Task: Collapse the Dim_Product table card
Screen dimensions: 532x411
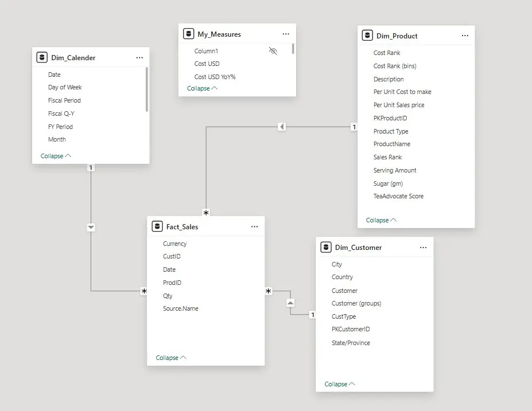Action: (381, 220)
